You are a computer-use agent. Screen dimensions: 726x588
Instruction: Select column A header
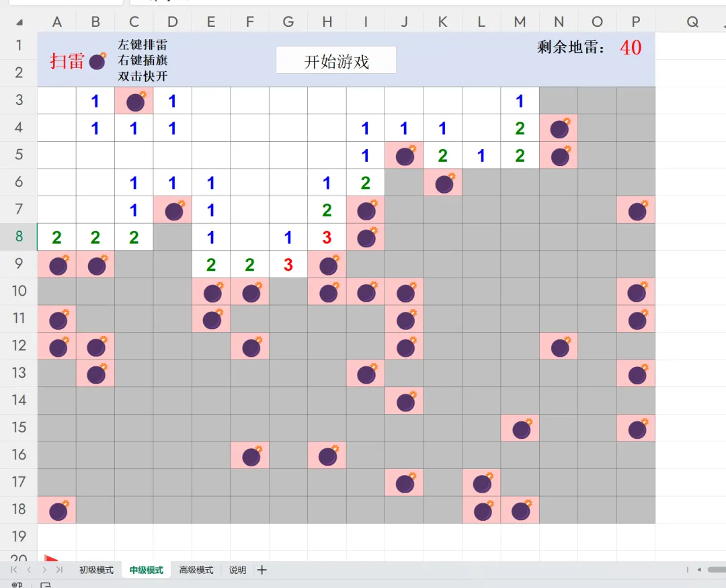(57, 22)
